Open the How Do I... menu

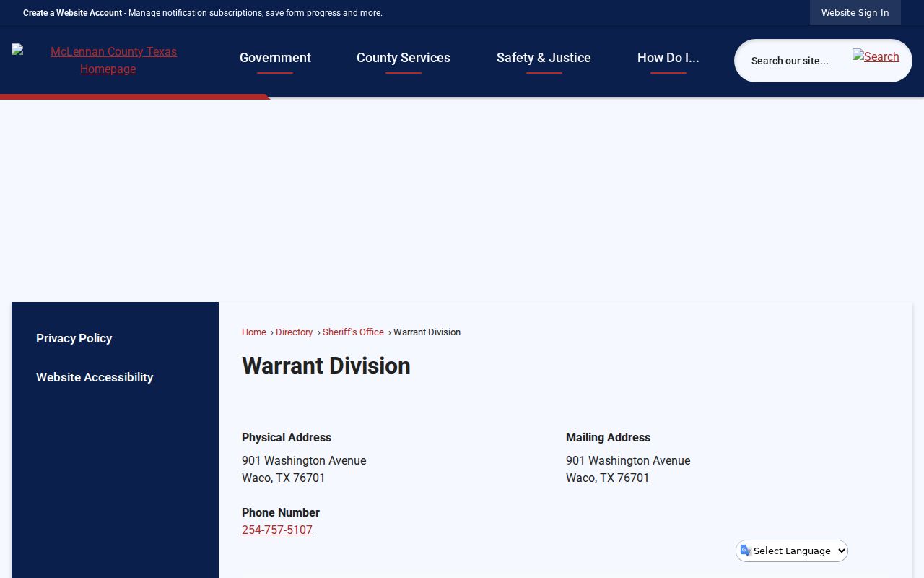tap(668, 58)
